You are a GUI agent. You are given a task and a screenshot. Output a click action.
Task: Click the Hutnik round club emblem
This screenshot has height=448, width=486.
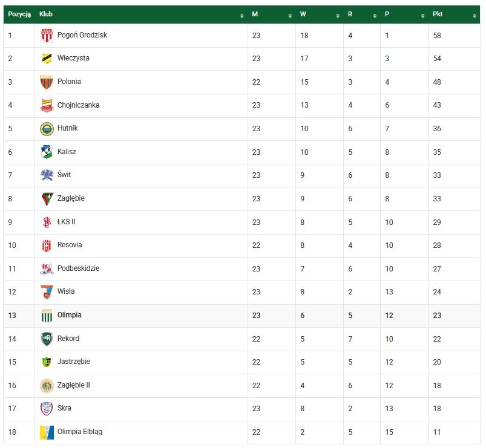47,129
